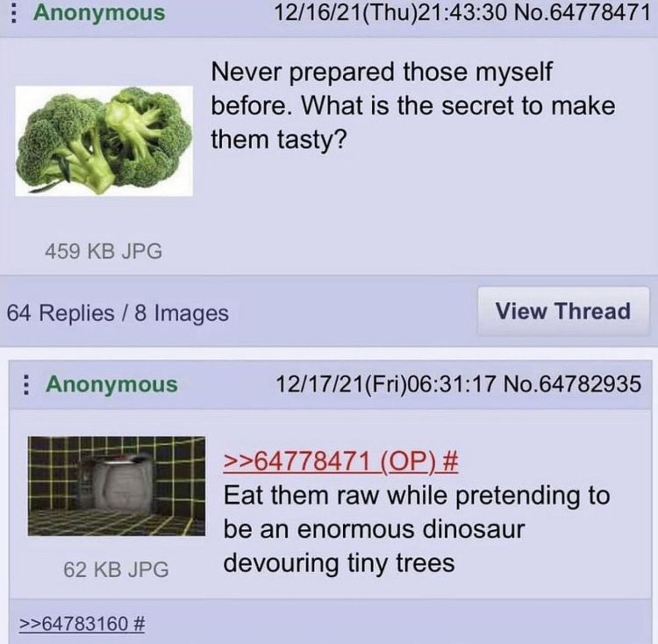Click the 12/16/21(Thu)21:43:30 timestamp

click(x=393, y=13)
